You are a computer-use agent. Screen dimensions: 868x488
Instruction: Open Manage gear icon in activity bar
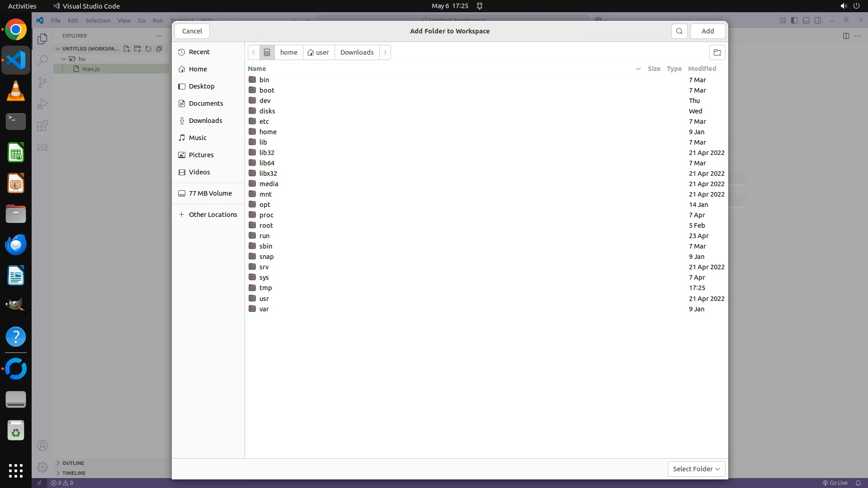(x=42, y=467)
